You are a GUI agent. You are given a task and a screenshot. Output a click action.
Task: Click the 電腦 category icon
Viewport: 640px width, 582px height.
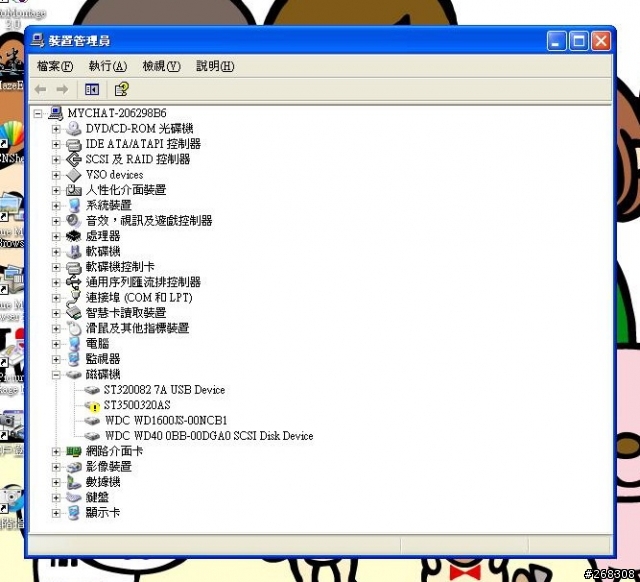[74, 344]
